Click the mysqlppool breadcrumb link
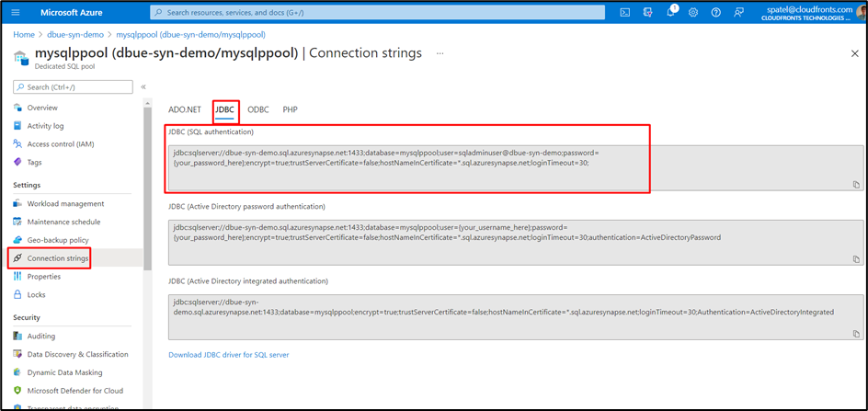Screen dimensions: 868x411 pyautogui.click(x=191, y=34)
